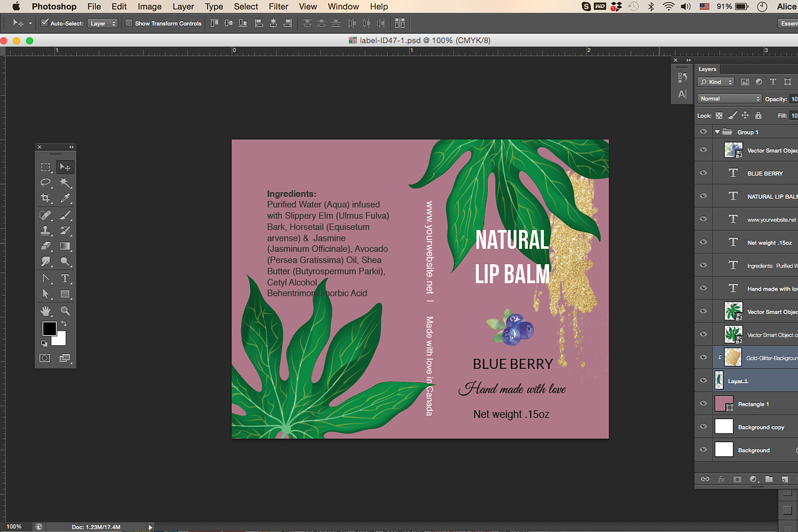The image size is (798, 532).
Task: Hide the Group 1 layer group
Action: point(704,132)
